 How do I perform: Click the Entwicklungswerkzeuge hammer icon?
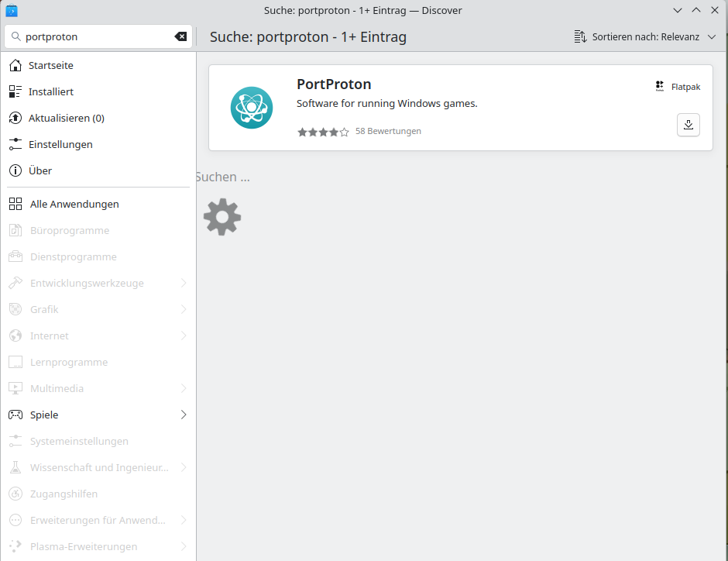click(15, 283)
